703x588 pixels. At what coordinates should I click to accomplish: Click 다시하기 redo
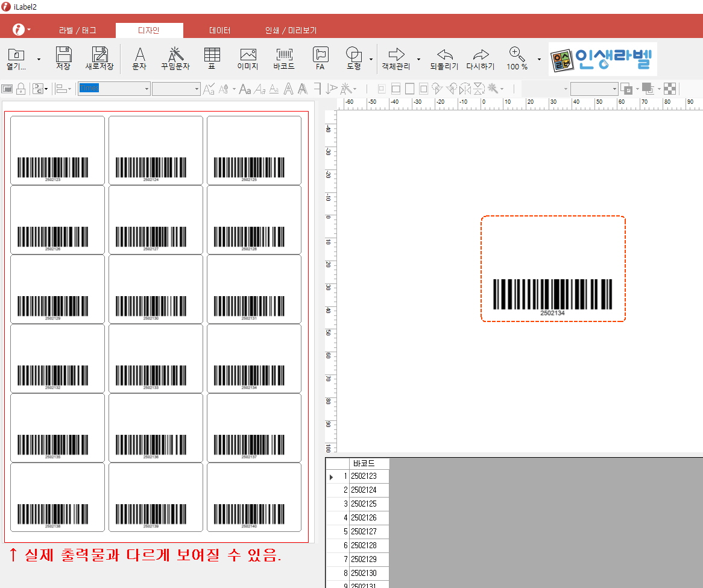tap(480, 59)
